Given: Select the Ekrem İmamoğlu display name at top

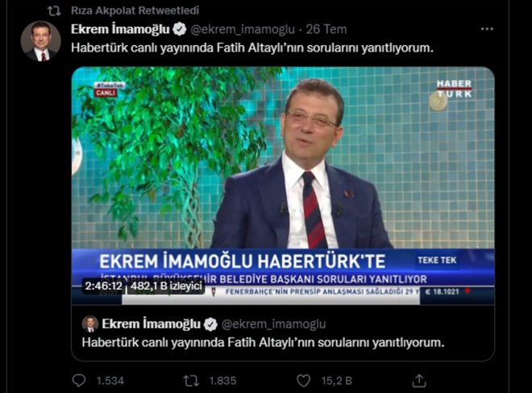Looking at the screenshot, I should (x=120, y=30).
